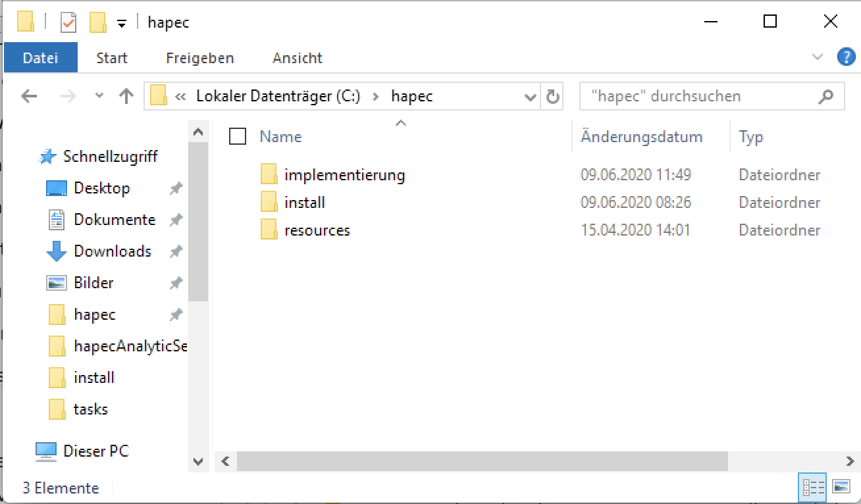Expand the address bar history dropdown
This screenshot has width=861, height=504.
(531, 97)
